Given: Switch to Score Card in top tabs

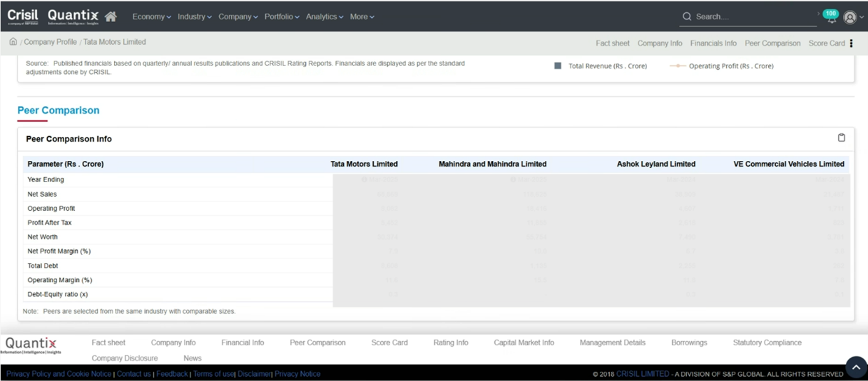Looking at the screenshot, I should [x=826, y=43].
